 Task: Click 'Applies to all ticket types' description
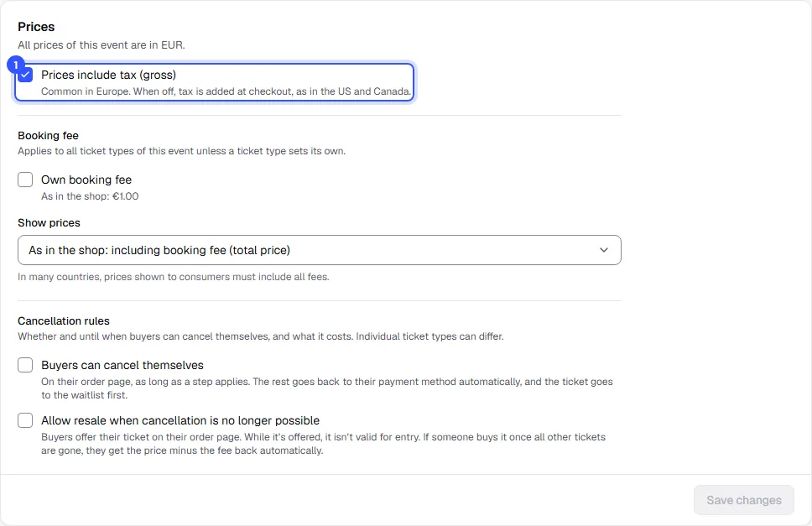click(x=181, y=151)
